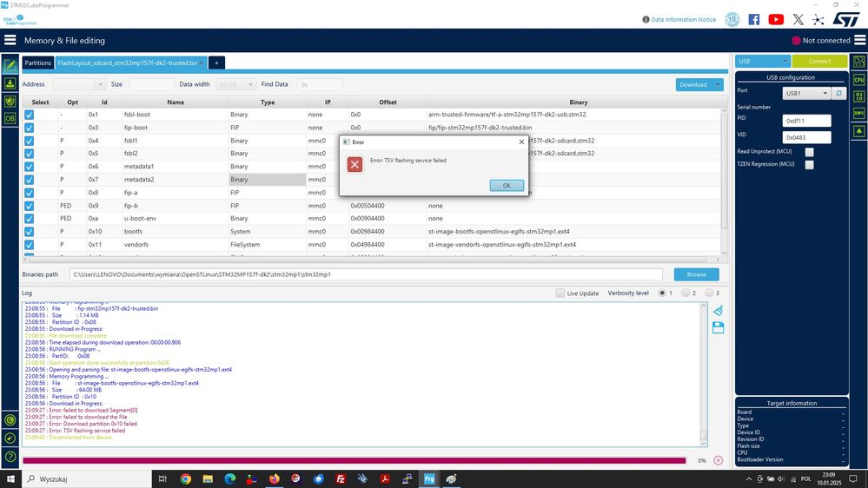Click the info icon beside Data Information Notice
Screen dimensions: 868x488
tap(646, 19)
